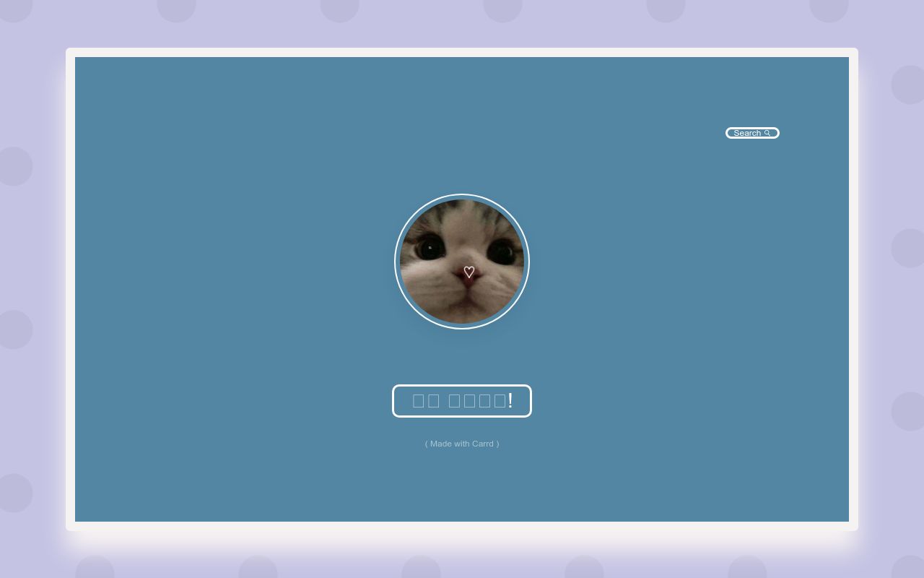
Task: Click the round cat profile picture
Action: click(462, 262)
